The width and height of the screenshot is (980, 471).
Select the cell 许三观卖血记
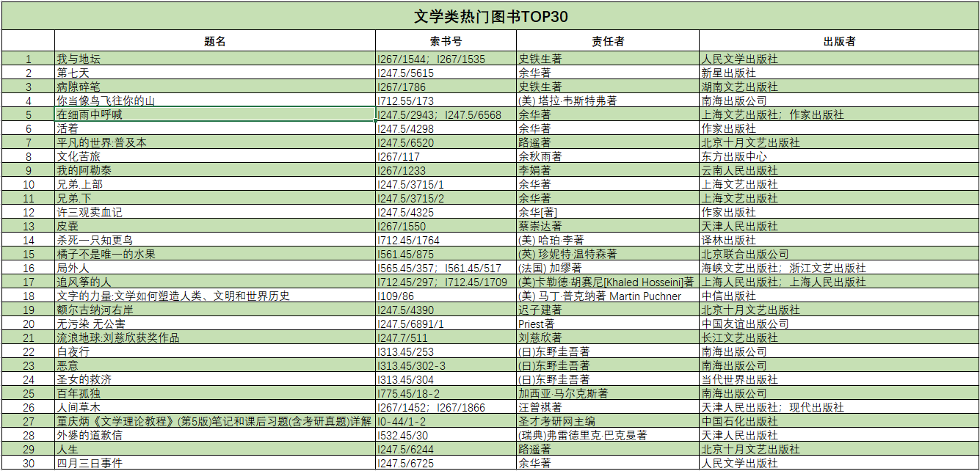(215, 213)
